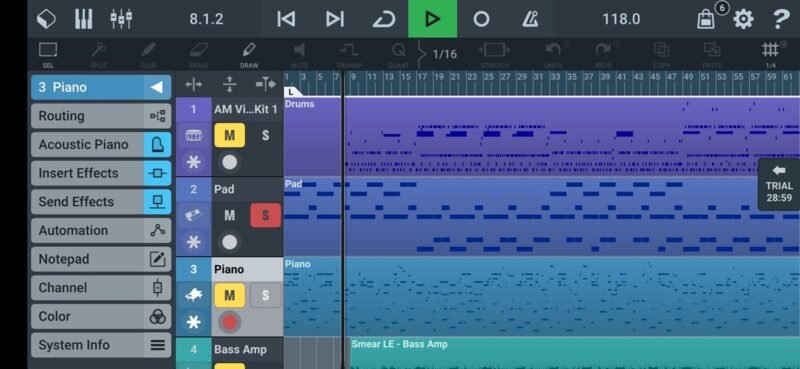The width and height of the screenshot is (800, 369).
Task: Expand the TRIAL 28:59 side tab
Action: point(779,184)
